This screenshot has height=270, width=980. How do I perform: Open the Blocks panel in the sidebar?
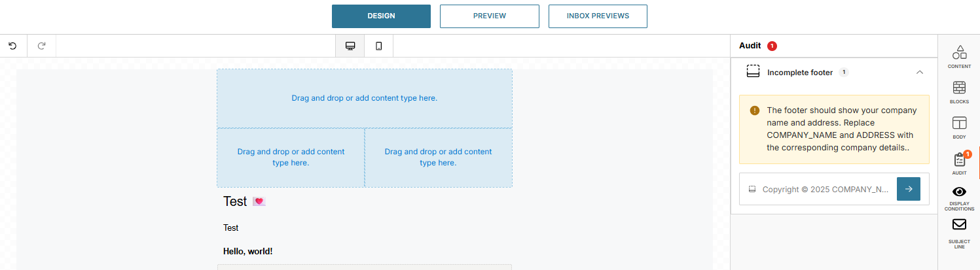coord(959,92)
